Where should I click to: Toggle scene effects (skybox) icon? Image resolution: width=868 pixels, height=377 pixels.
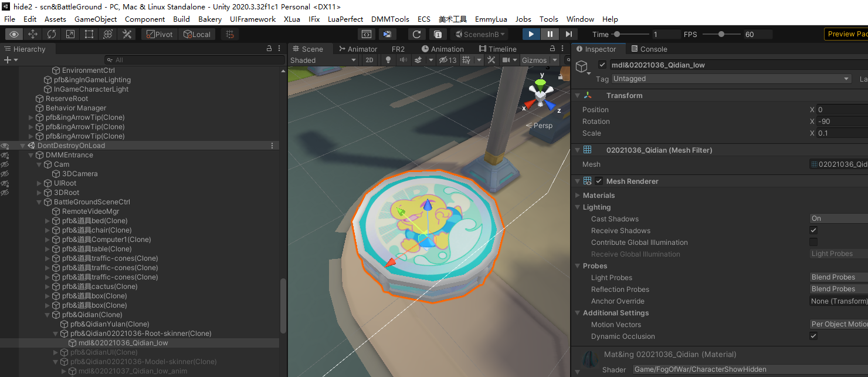(x=418, y=60)
